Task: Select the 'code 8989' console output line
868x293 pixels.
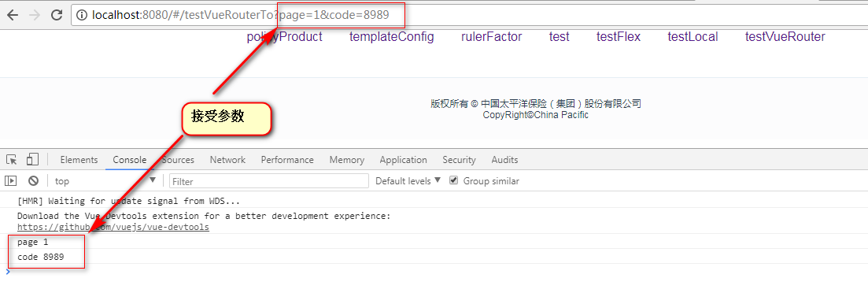Action: pos(40,257)
